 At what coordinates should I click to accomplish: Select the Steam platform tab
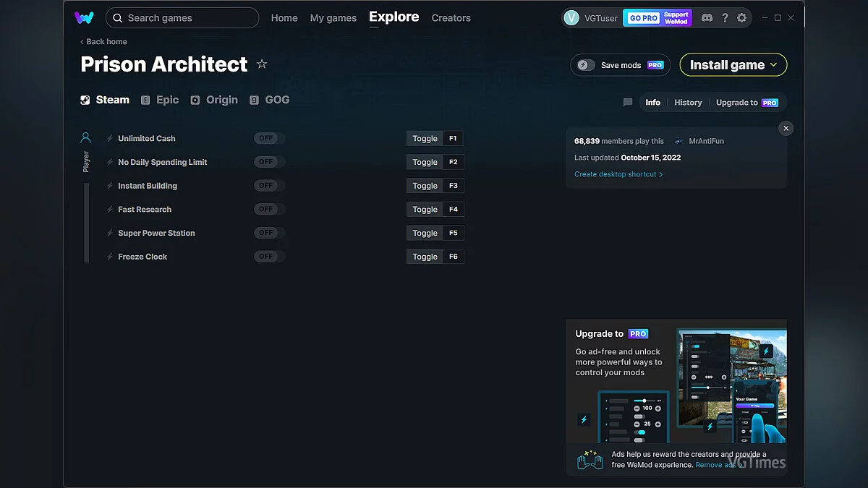pyautogui.click(x=105, y=100)
